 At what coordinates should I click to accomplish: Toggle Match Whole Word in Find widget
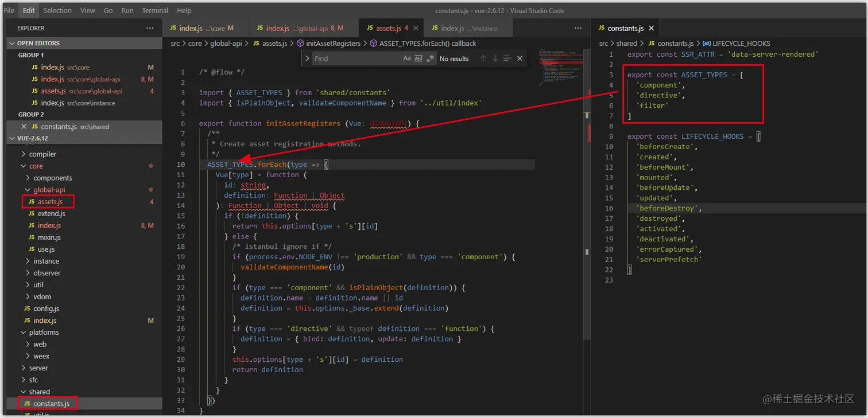pos(418,58)
